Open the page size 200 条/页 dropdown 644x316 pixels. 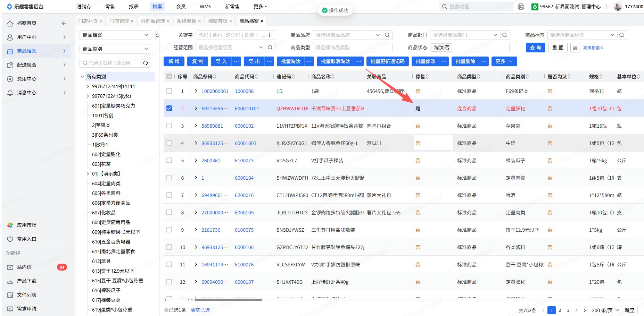[605, 310]
